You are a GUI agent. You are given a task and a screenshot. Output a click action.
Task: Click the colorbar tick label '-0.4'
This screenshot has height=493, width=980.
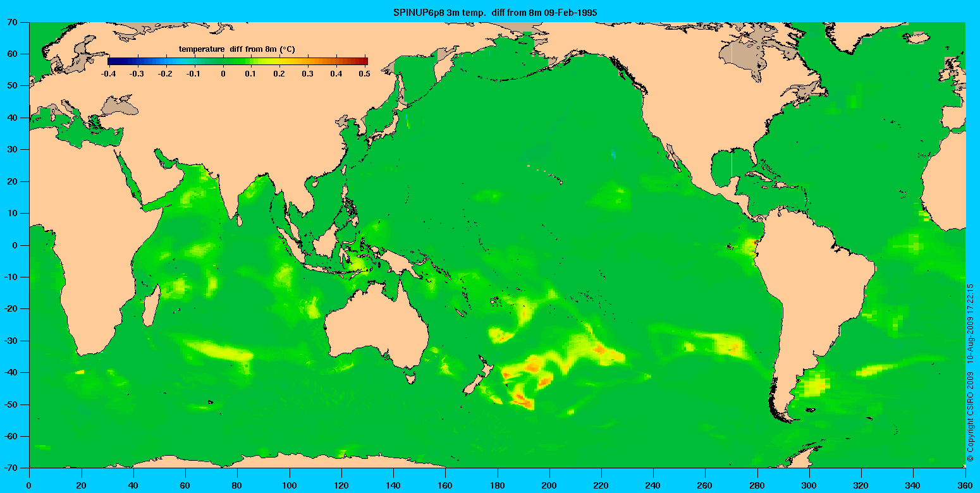(x=108, y=74)
